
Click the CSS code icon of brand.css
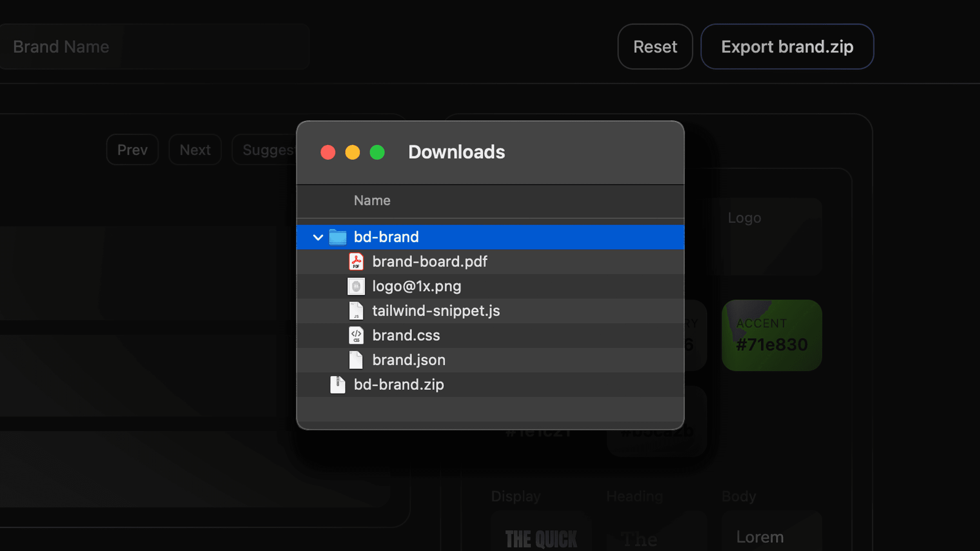[356, 335]
